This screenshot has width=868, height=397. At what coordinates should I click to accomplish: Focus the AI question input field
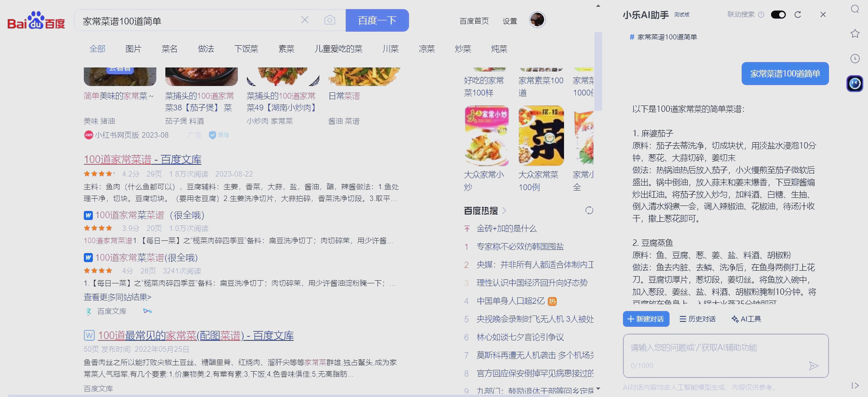726,356
